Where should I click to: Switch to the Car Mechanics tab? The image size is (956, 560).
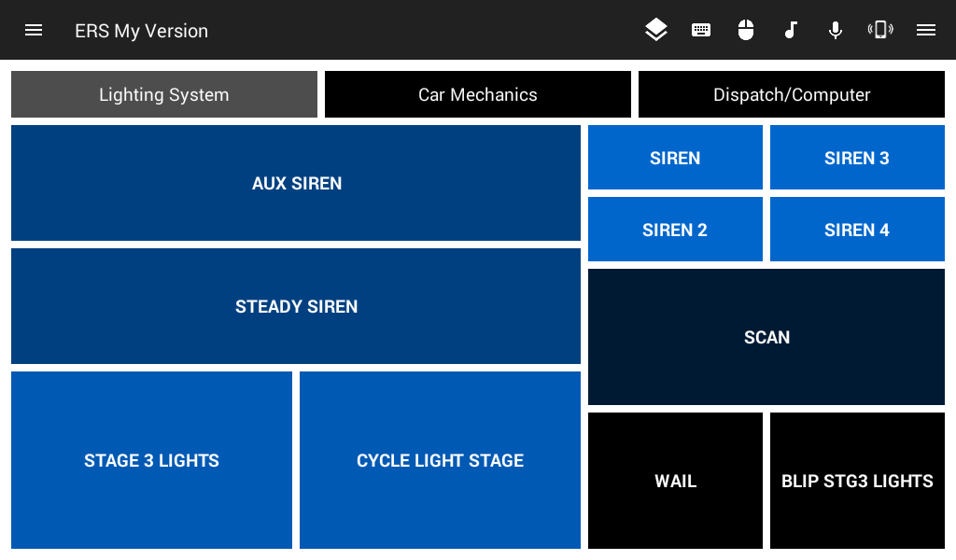[x=478, y=94]
